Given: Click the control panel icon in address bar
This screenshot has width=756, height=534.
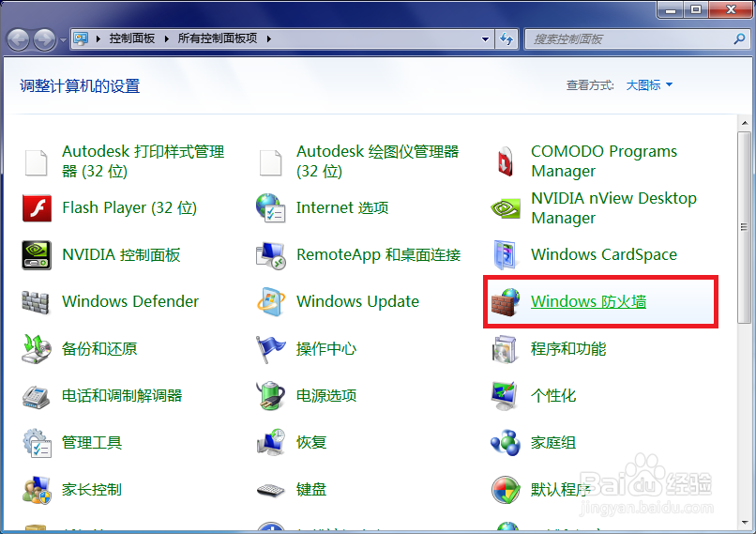Looking at the screenshot, I should (x=81, y=38).
